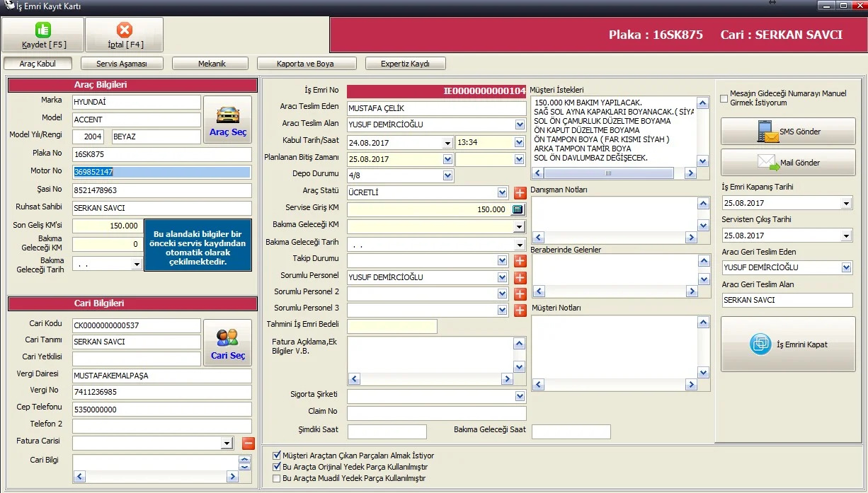Viewport: 868px width, 493px height.
Task: Expand the Depo Durumu dropdown
Action: pyautogui.click(x=447, y=175)
